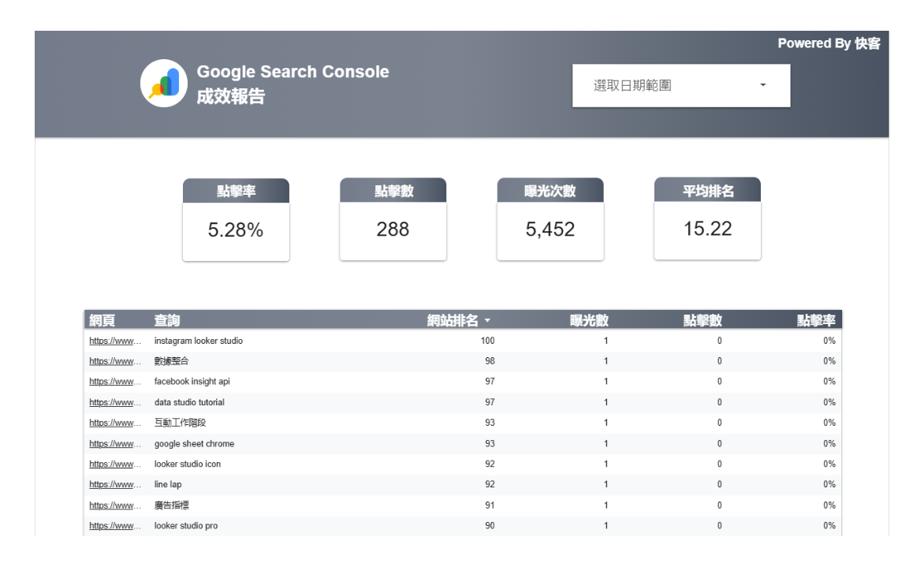Viewport: 924px width, 567px height.
Task: Select the 點擊率 scorecard showing 5.28%
Action: click(x=236, y=220)
